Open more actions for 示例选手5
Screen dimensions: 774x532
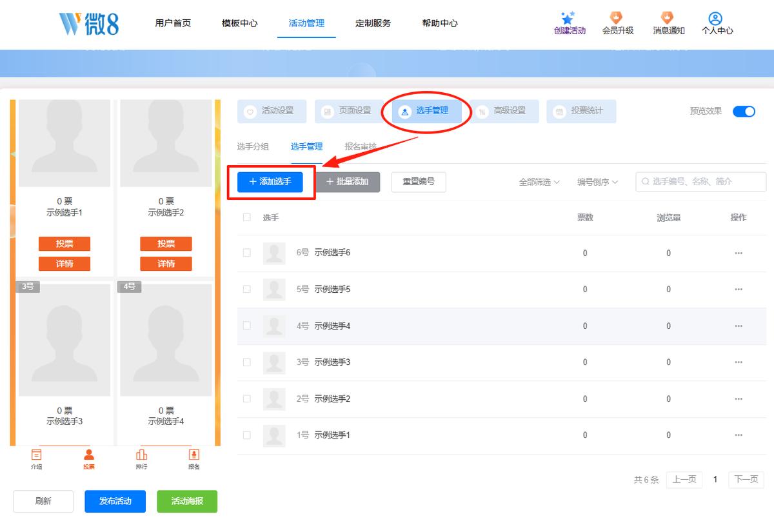(x=739, y=290)
